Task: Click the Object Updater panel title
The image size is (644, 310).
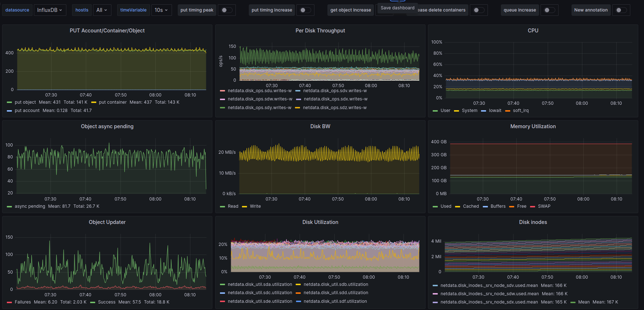Action: (107, 222)
